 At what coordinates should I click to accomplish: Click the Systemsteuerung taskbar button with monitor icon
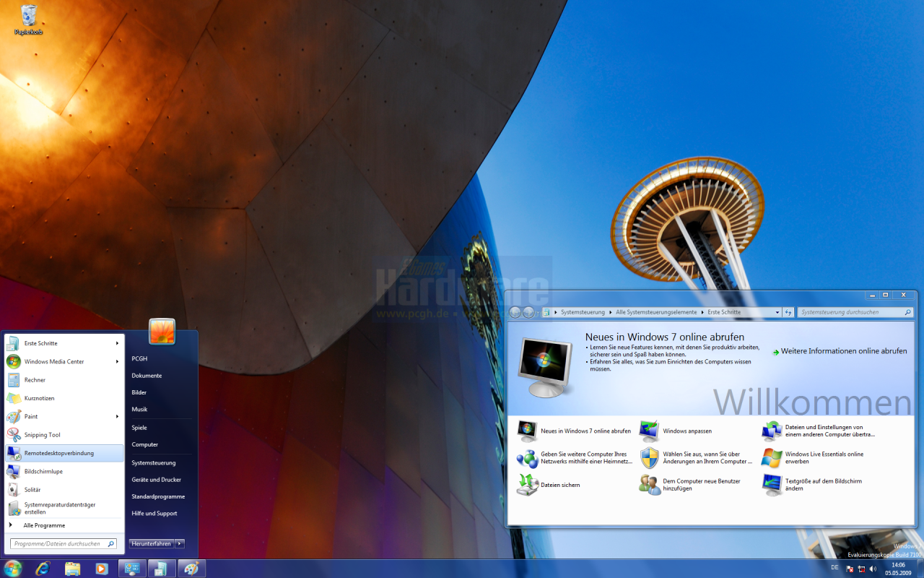click(x=132, y=569)
